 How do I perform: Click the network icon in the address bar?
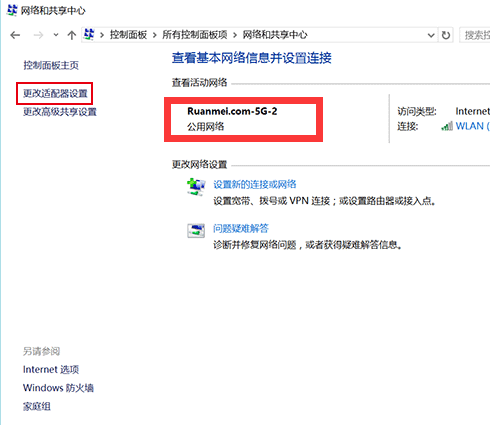(89, 34)
